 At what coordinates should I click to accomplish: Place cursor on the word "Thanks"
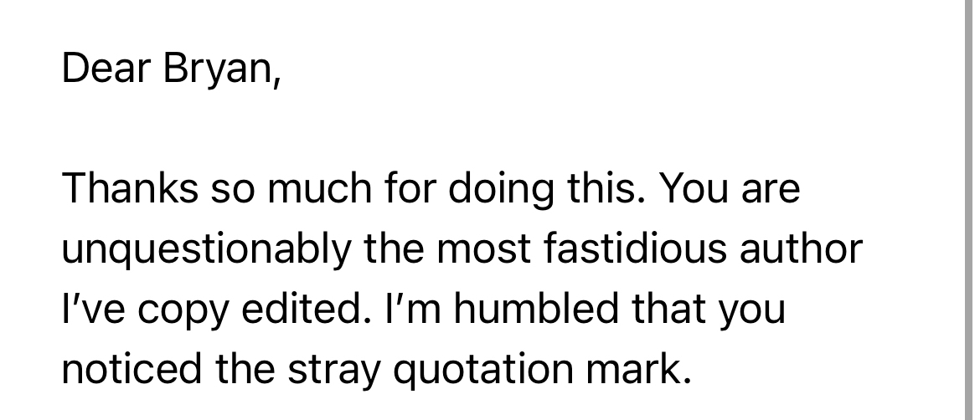coord(131,189)
